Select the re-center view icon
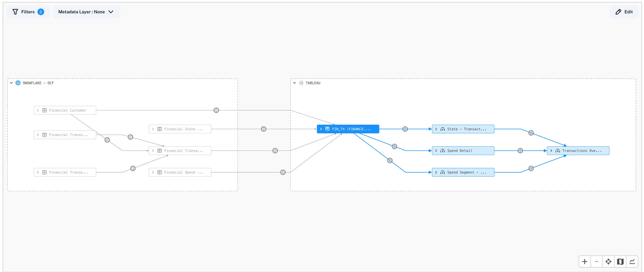The width and height of the screenshot is (644, 272). tap(608, 262)
